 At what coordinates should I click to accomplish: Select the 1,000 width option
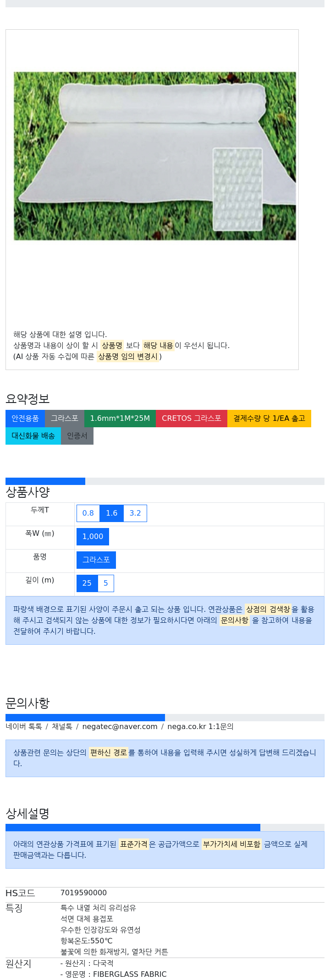(93, 537)
